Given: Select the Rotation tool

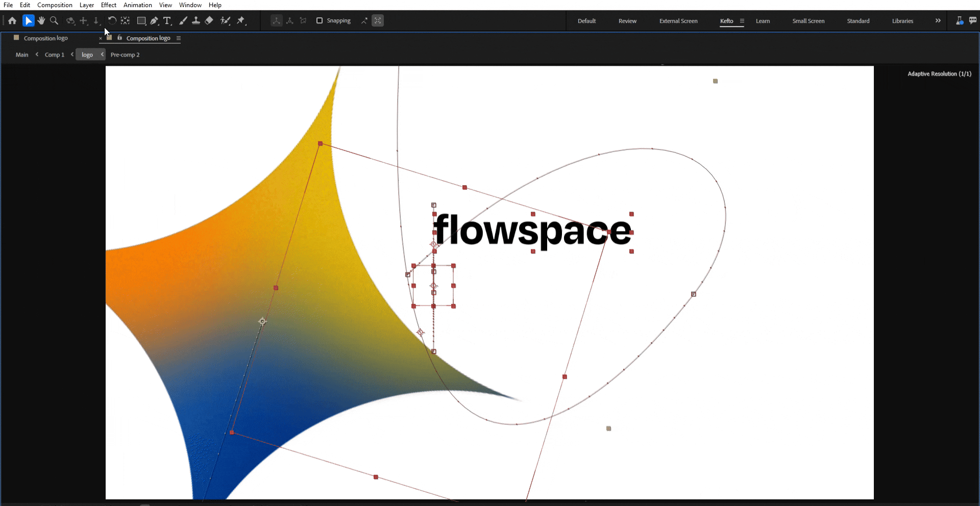Looking at the screenshot, I should pyautogui.click(x=112, y=21).
